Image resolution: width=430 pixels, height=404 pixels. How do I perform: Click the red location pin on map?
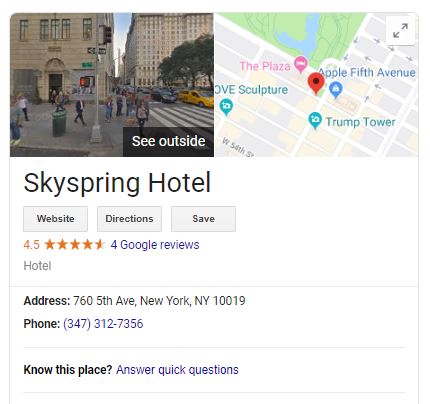point(316,83)
